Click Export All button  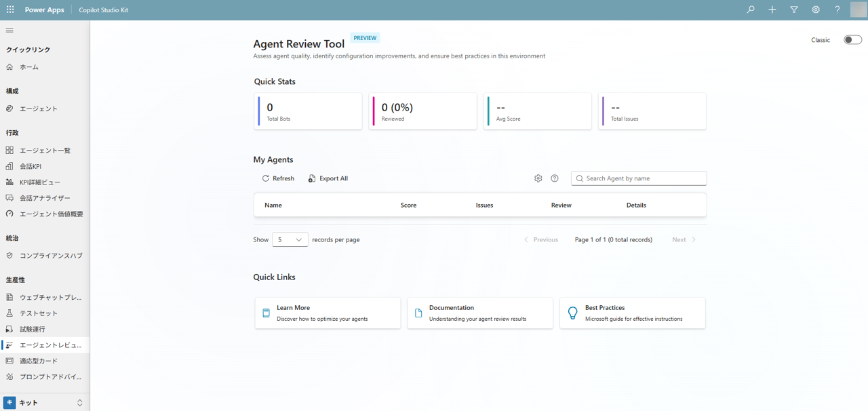[x=328, y=178]
